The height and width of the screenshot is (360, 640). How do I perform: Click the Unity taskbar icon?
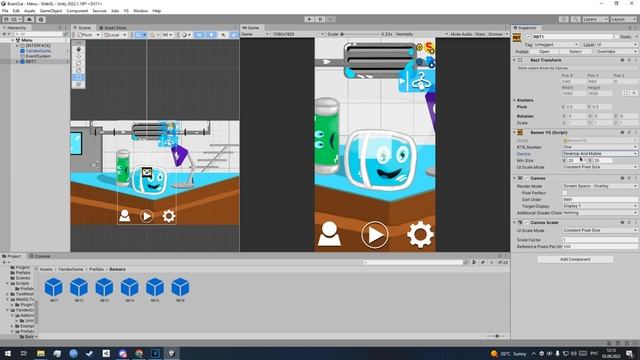(x=171, y=353)
